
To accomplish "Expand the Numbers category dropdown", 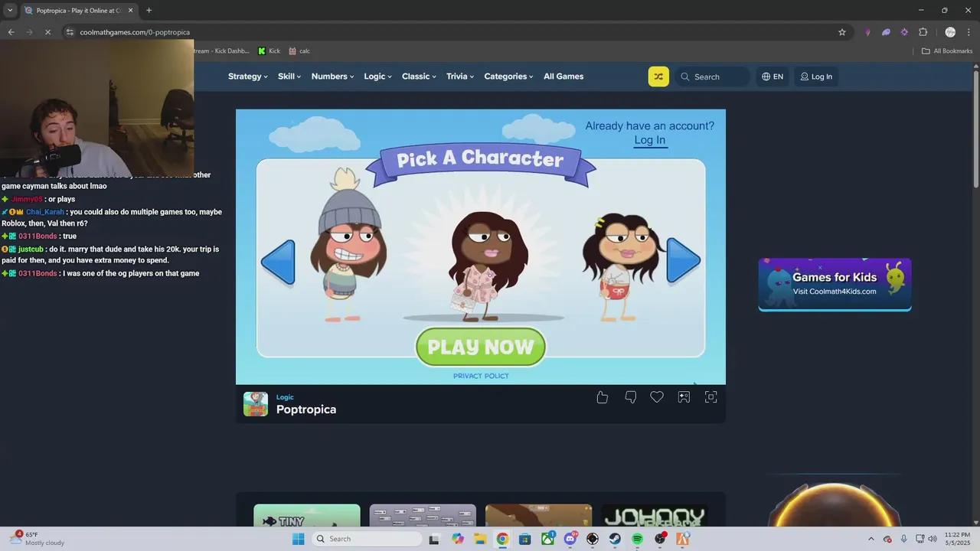I will tap(333, 77).
